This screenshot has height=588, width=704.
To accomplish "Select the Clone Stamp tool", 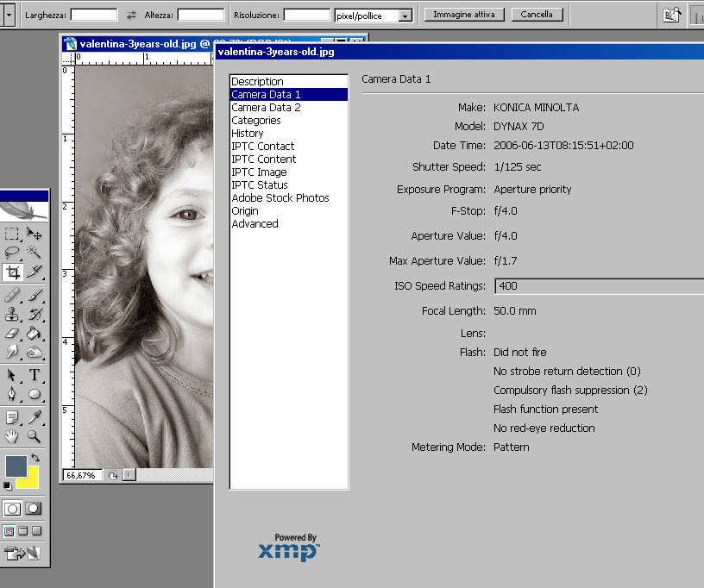I will (13, 314).
